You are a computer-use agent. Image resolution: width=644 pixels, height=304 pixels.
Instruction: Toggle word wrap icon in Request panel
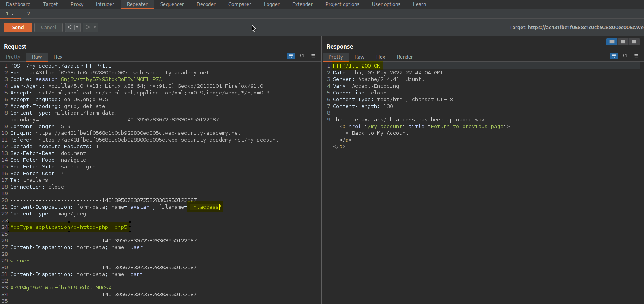(291, 56)
